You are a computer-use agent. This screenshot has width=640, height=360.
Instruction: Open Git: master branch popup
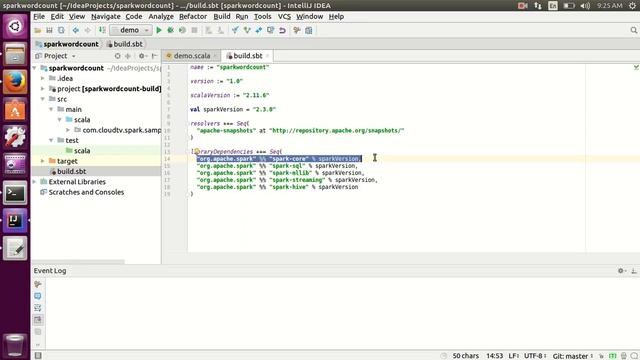point(573,356)
